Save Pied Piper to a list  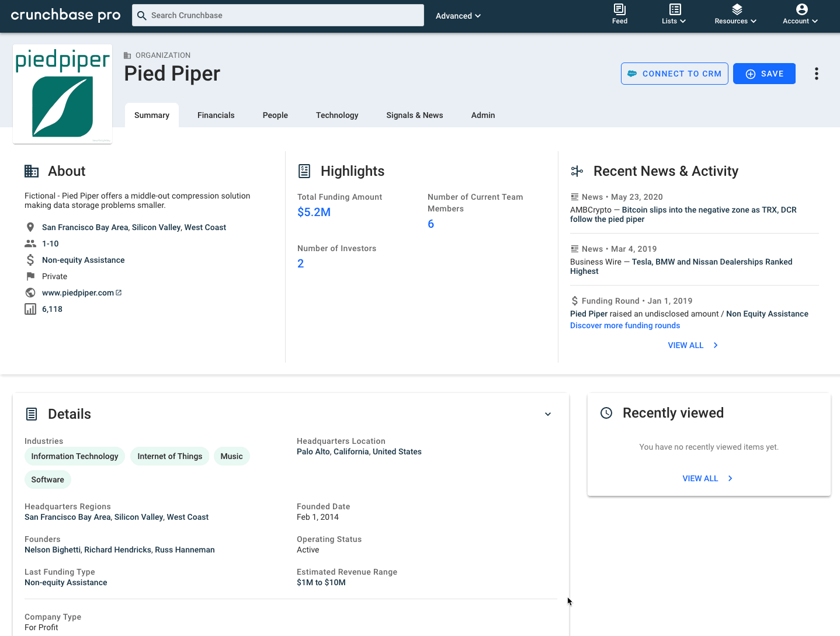pyautogui.click(x=764, y=74)
